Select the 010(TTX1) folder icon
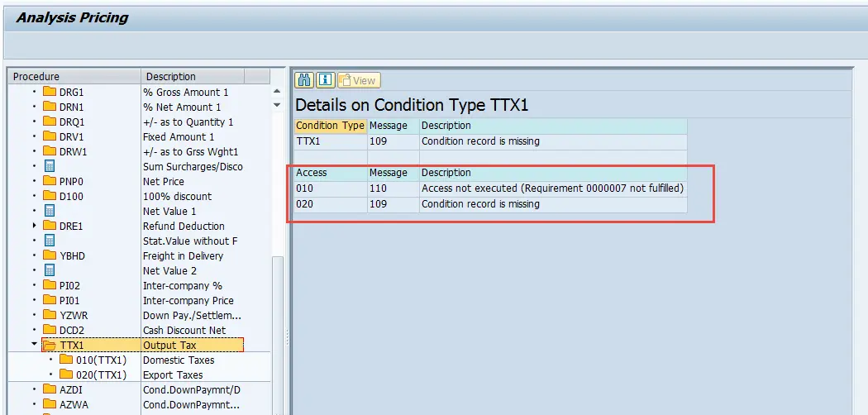The width and height of the screenshot is (868, 415). [66, 360]
